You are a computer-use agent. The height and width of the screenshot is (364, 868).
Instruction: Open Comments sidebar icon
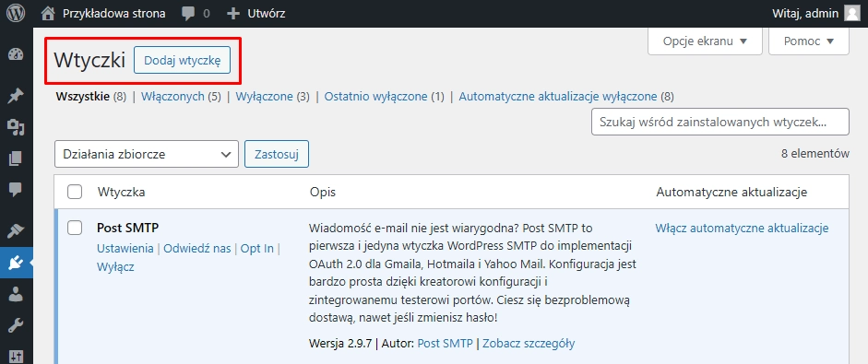pyautogui.click(x=16, y=190)
